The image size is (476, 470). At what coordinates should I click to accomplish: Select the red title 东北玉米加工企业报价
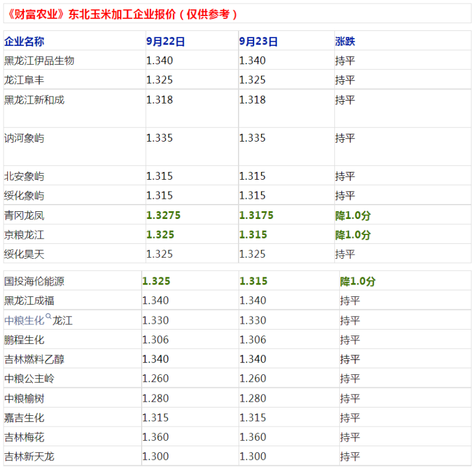coord(122,14)
